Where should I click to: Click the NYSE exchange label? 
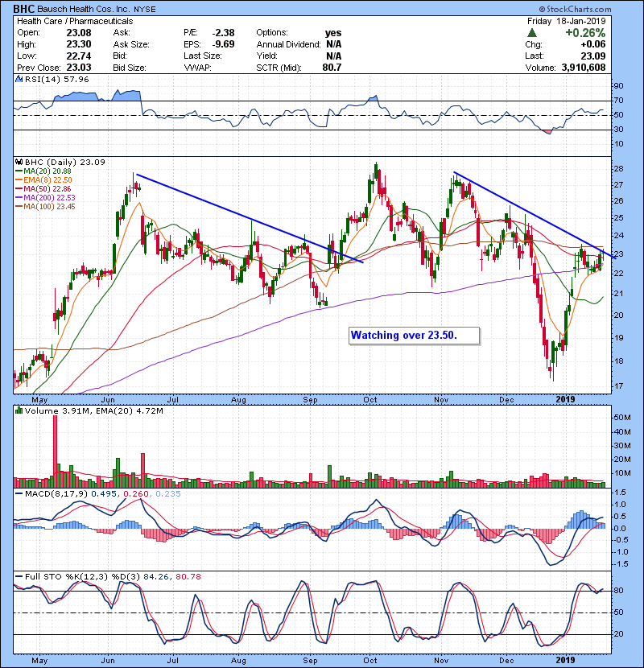pyautogui.click(x=145, y=10)
